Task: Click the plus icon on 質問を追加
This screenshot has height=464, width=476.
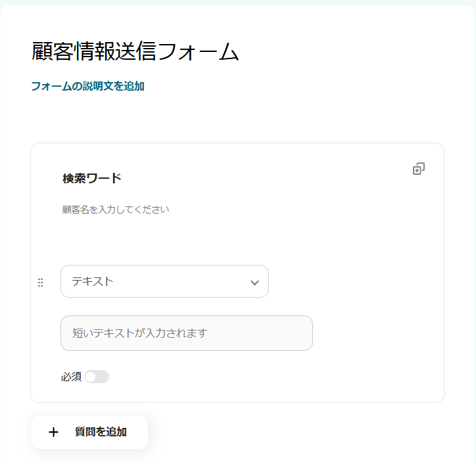Action: click(53, 432)
